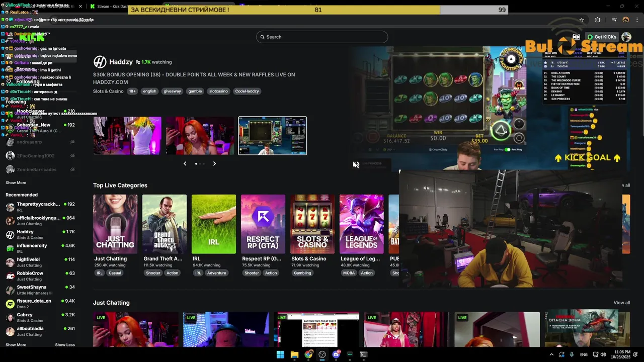Click the Adventure tag under IRL category
Viewport: 644px width, 362px height.
click(216, 273)
